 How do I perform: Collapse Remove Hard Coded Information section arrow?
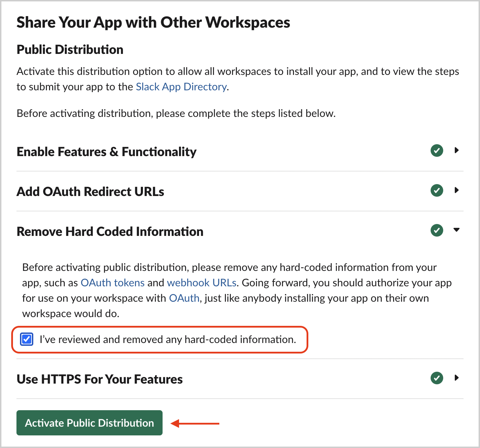click(456, 230)
